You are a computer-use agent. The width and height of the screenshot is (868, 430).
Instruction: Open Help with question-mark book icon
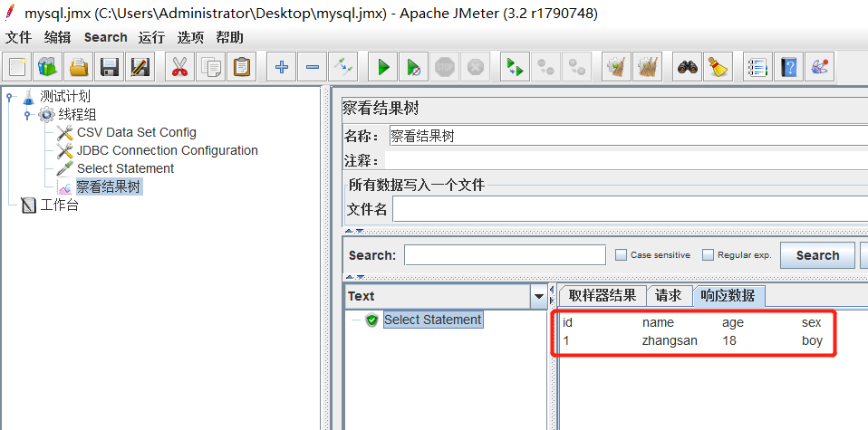tap(789, 68)
